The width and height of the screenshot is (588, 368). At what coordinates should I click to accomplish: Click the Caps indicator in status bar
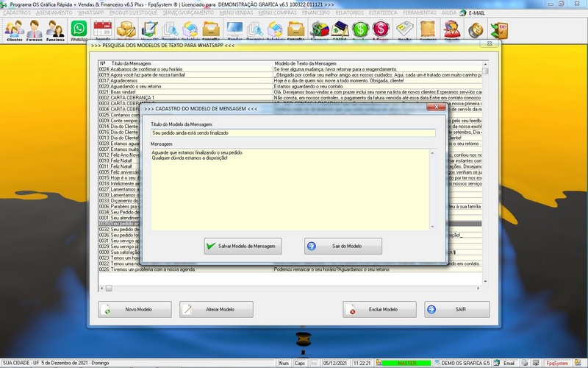pyautogui.click(x=300, y=363)
